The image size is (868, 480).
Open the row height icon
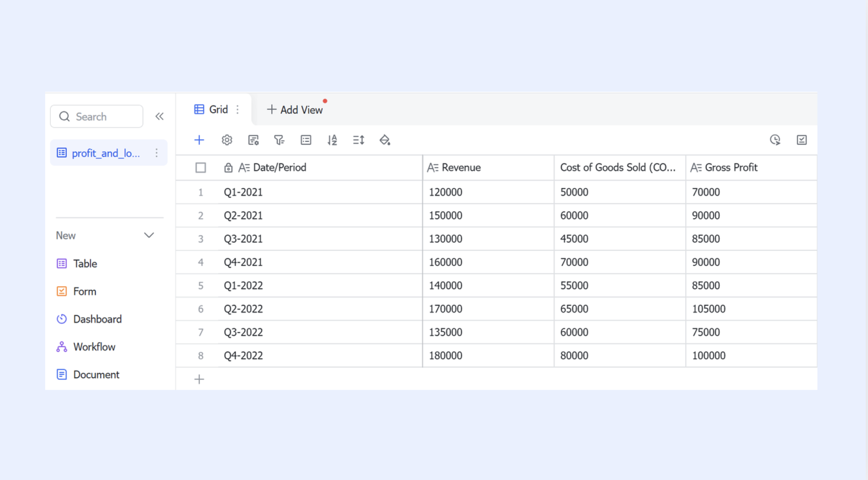(x=359, y=140)
